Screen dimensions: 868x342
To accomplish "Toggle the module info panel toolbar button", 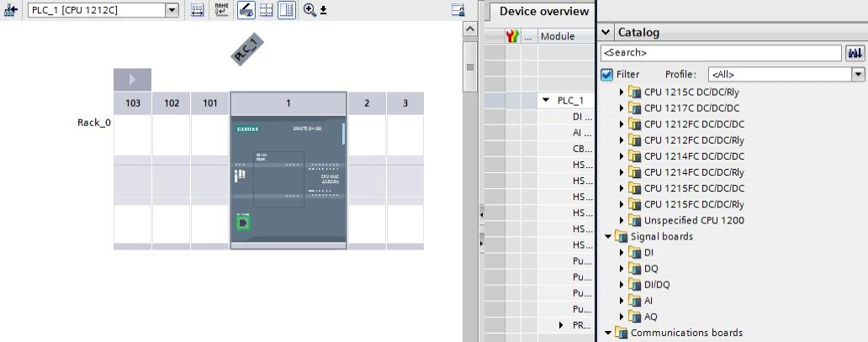I will pos(286,10).
